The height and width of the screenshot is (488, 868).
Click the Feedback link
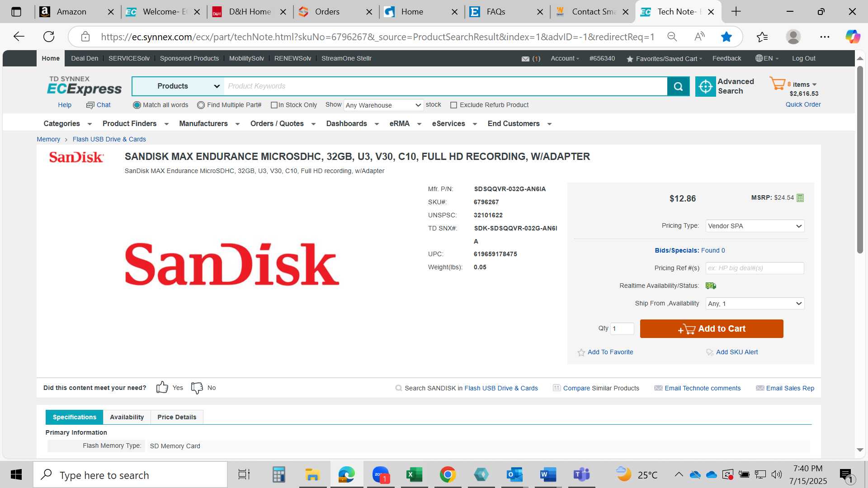[726, 59]
